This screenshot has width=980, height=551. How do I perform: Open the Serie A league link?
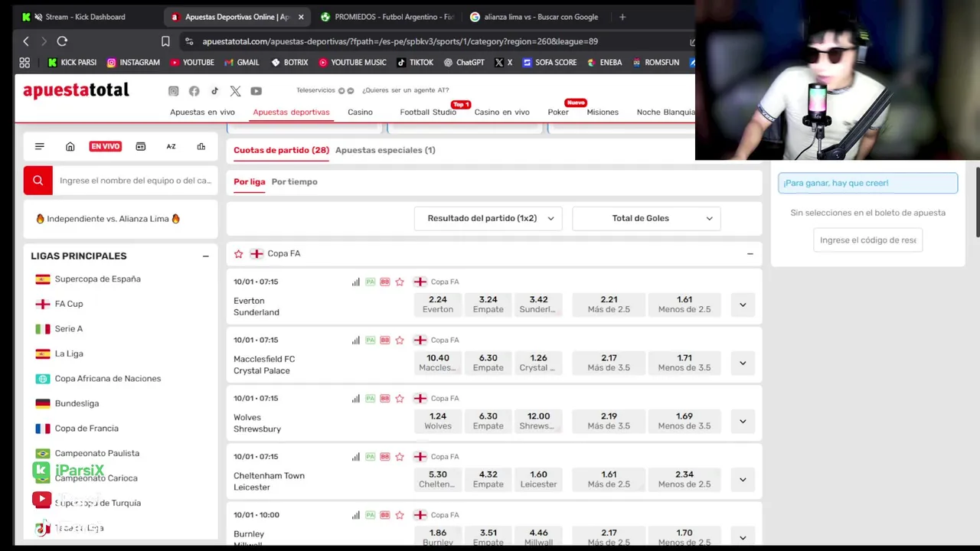click(69, 329)
